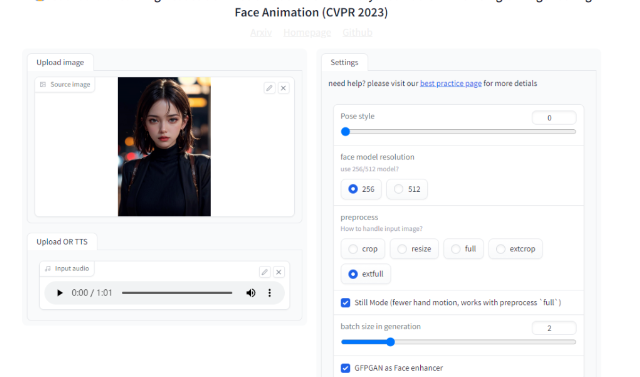640x377 pixels.
Task: Remove the source image with X icon
Action: (x=283, y=88)
